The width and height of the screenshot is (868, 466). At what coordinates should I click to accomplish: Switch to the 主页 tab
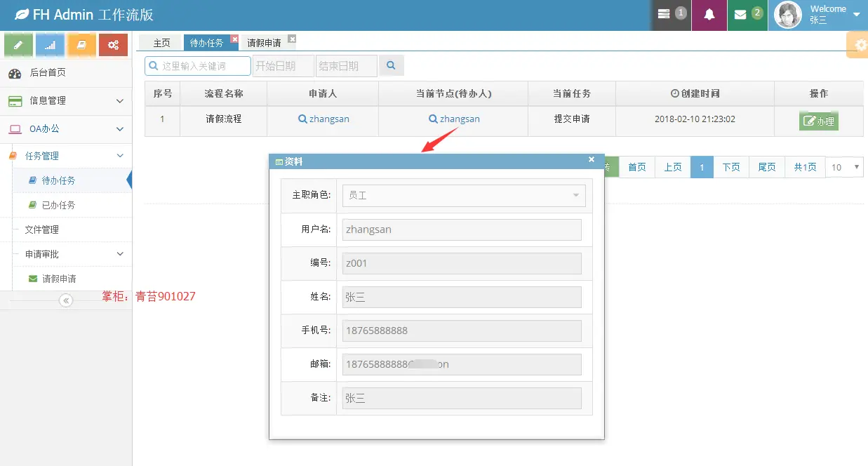coord(161,43)
